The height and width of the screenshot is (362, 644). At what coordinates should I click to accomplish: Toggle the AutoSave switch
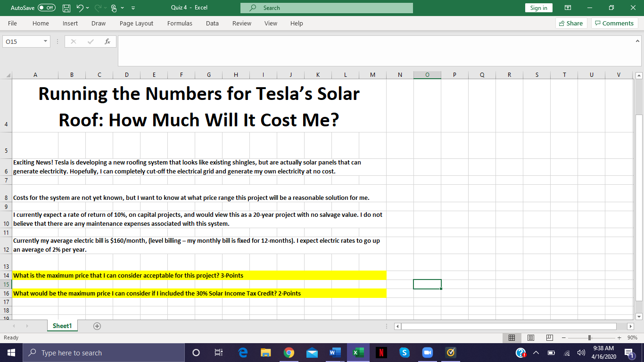pos(47,8)
